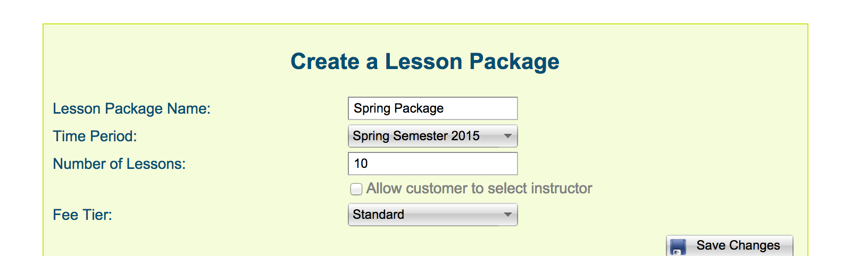This screenshot has height=256, width=868.
Task: Select the "Spring Semester 2015" text
Action: point(416,136)
